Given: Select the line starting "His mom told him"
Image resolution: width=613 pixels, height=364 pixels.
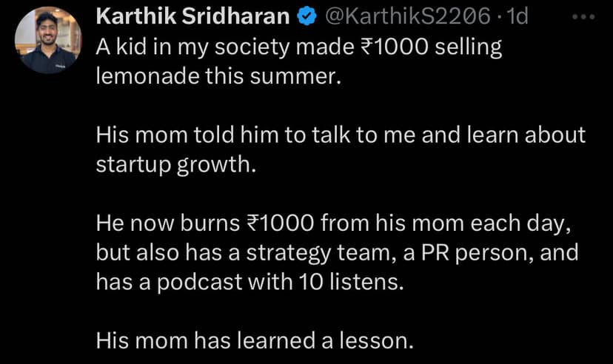Looking at the screenshot, I should tap(341, 135).
